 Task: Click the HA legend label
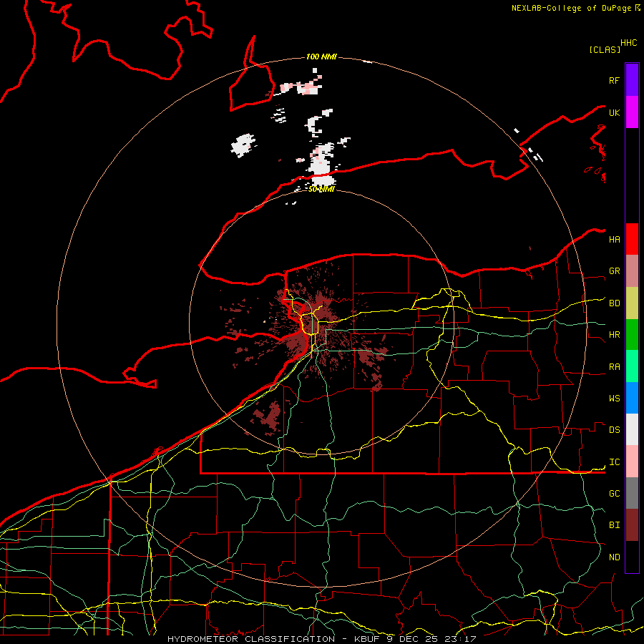(614, 239)
